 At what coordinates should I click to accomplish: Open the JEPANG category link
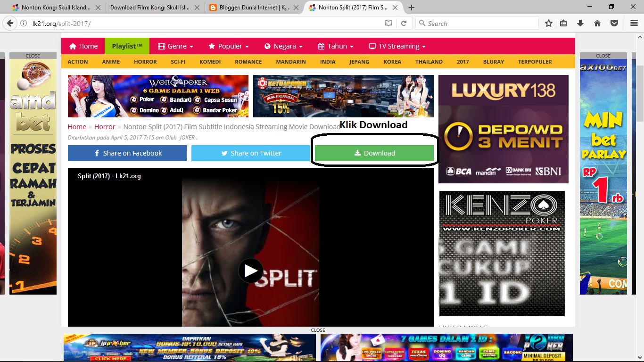(x=359, y=62)
